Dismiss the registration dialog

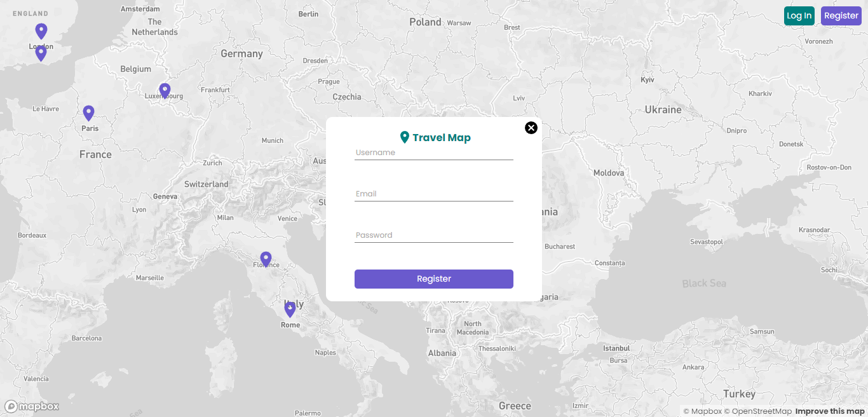(x=531, y=127)
